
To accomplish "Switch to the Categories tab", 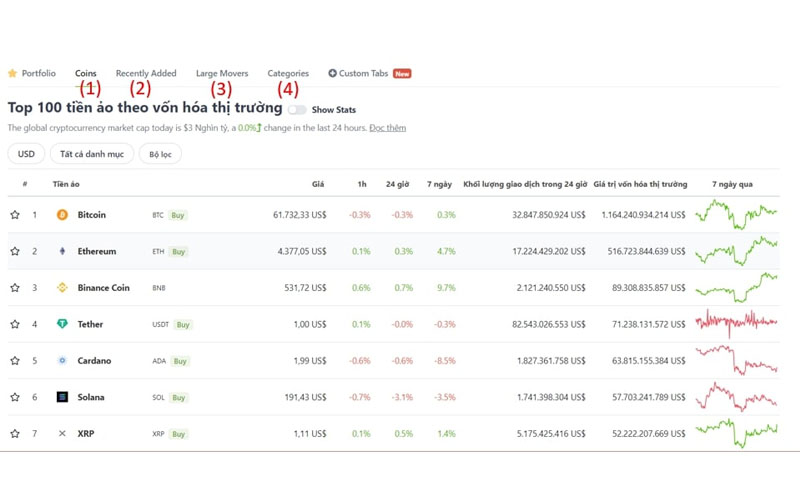I will (x=288, y=73).
